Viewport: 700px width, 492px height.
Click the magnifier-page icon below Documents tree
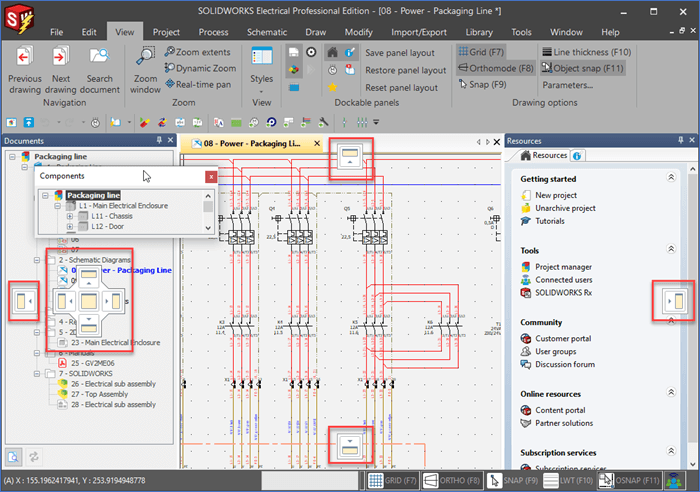pyautogui.click(x=13, y=457)
